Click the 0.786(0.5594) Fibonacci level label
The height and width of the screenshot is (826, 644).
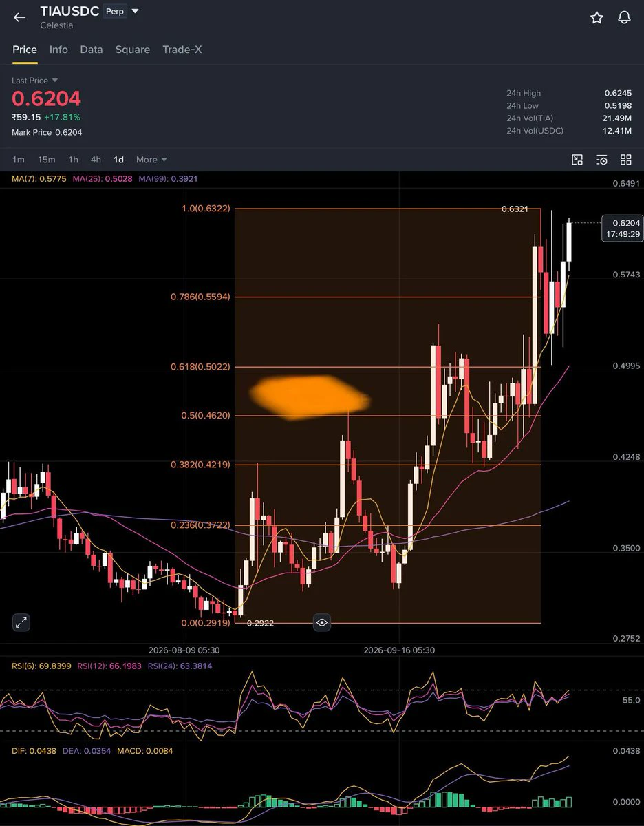pos(200,297)
